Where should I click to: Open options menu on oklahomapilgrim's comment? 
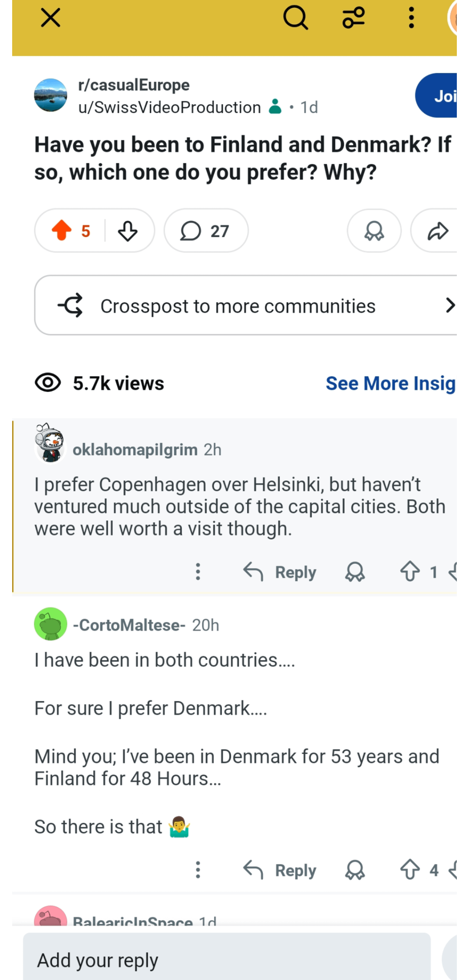pos(198,572)
